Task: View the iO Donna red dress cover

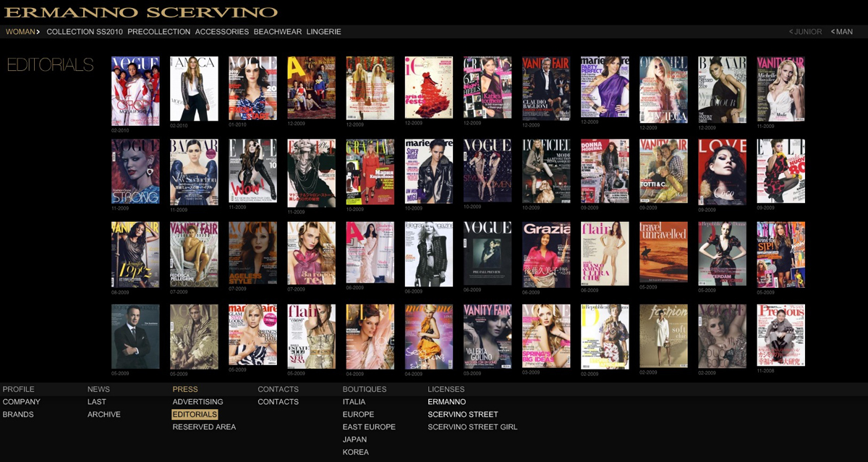Action: [429, 87]
